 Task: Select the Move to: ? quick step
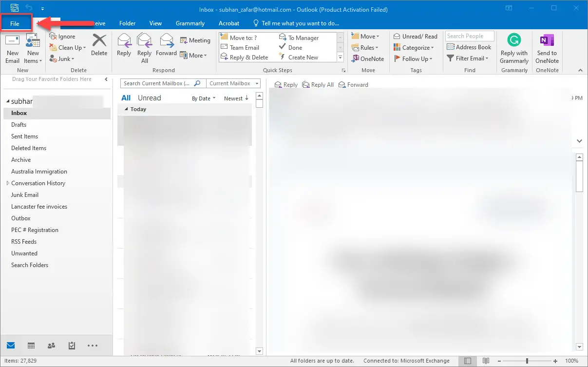click(x=239, y=38)
